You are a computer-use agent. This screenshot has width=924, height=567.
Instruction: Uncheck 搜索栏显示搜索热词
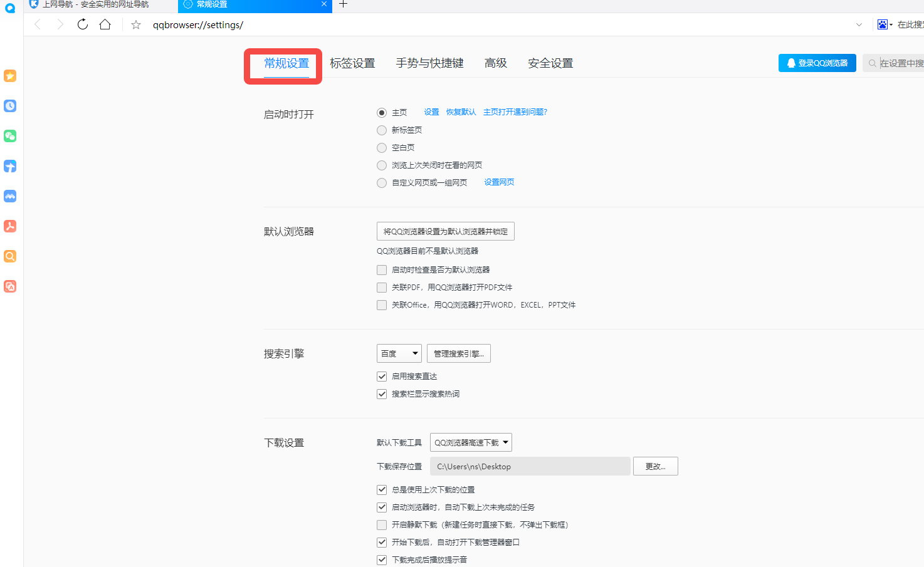(x=382, y=394)
